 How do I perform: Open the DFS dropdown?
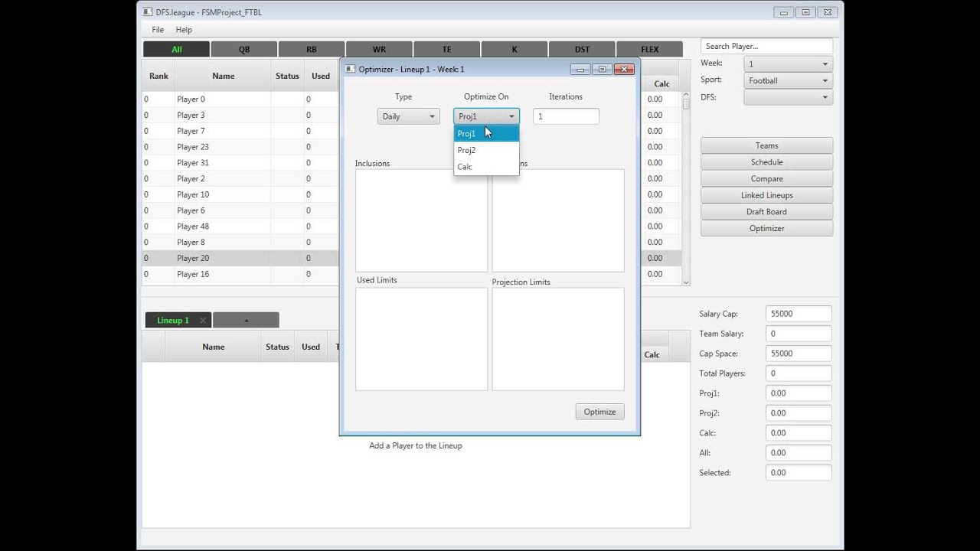(788, 97)
